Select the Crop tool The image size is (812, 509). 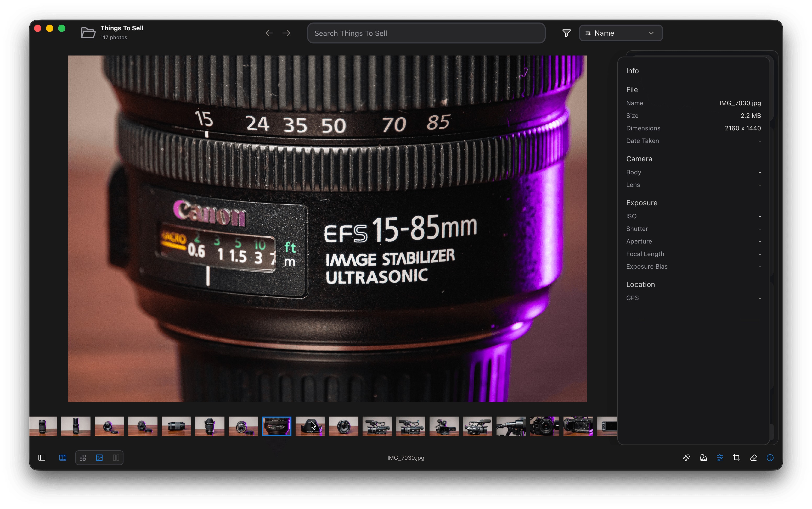737,458
